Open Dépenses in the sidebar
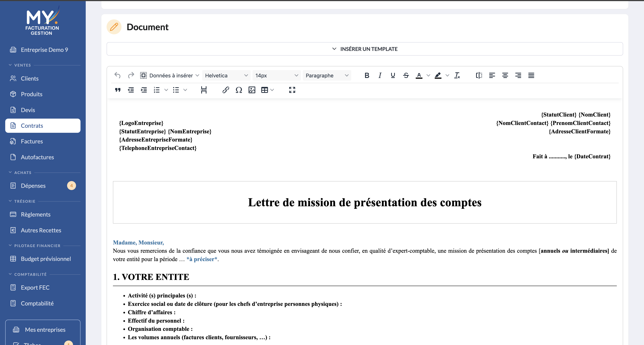 [43, 186]
